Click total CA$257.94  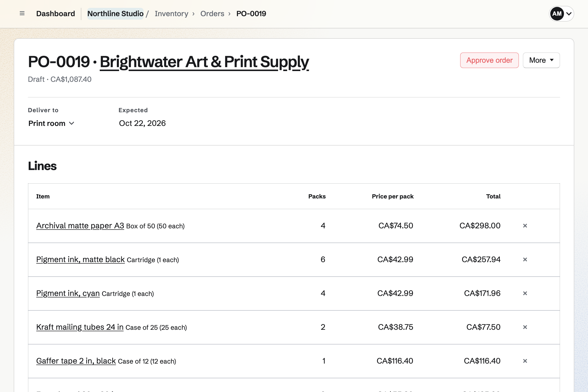click(481, 259)
